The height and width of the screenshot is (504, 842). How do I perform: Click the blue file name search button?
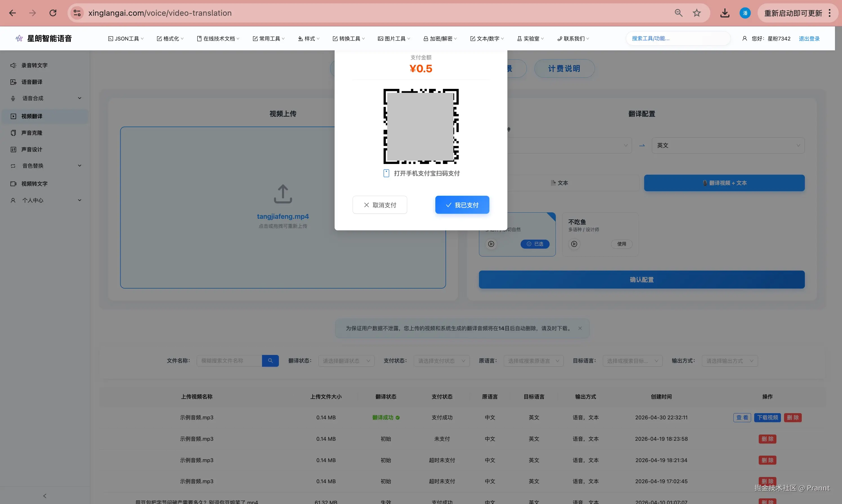[270, 361]
